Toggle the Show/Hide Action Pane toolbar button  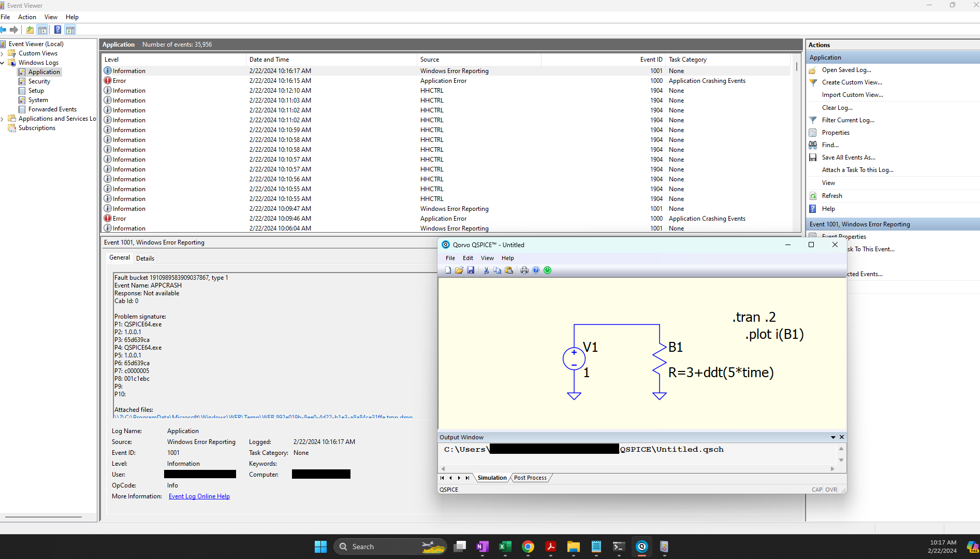pos(70,30)
